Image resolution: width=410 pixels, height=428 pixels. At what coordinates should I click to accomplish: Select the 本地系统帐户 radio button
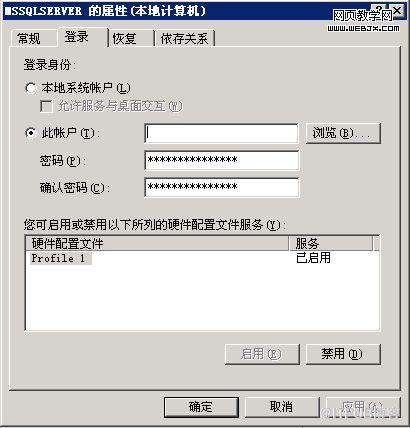(x=31, y=88)
